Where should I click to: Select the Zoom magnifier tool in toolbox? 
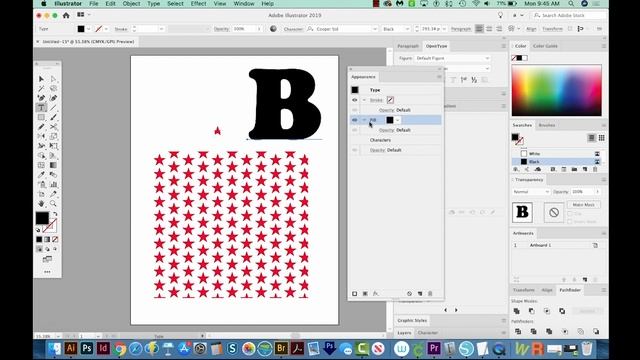point(53,203)
